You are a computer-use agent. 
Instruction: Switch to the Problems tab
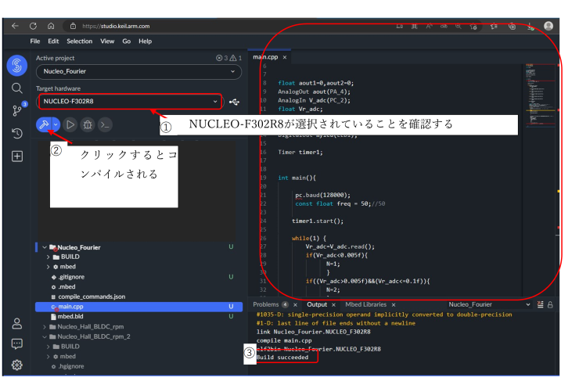pos(265,304)
